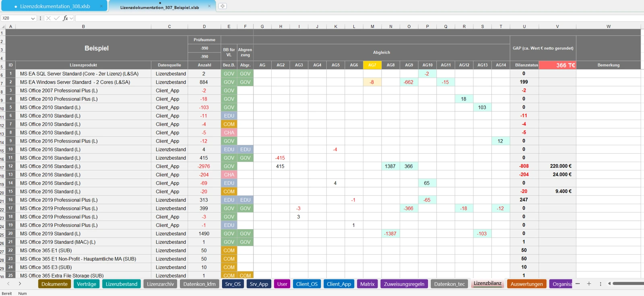Open the Lizenzarchiv sheet tab

coord(161,284)
